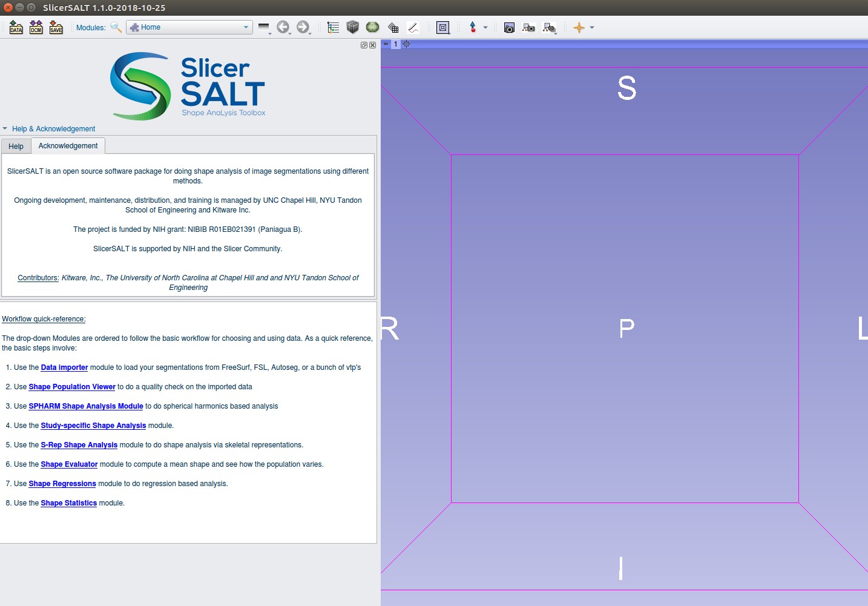Expand the crosshair options dropdown arrow
This screenshot has height=606, width=868.
coord(592,27)
